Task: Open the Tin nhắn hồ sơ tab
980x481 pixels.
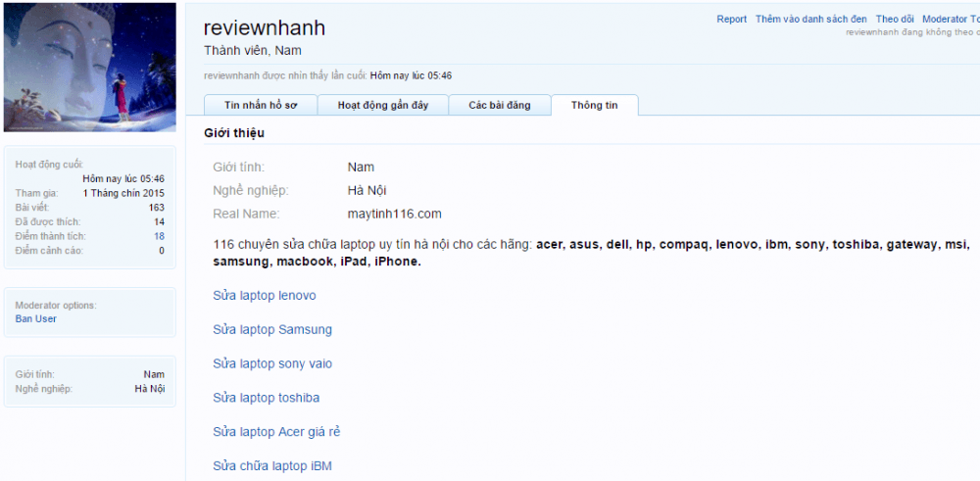Action: pyautogui.click(x=261, y=105)
